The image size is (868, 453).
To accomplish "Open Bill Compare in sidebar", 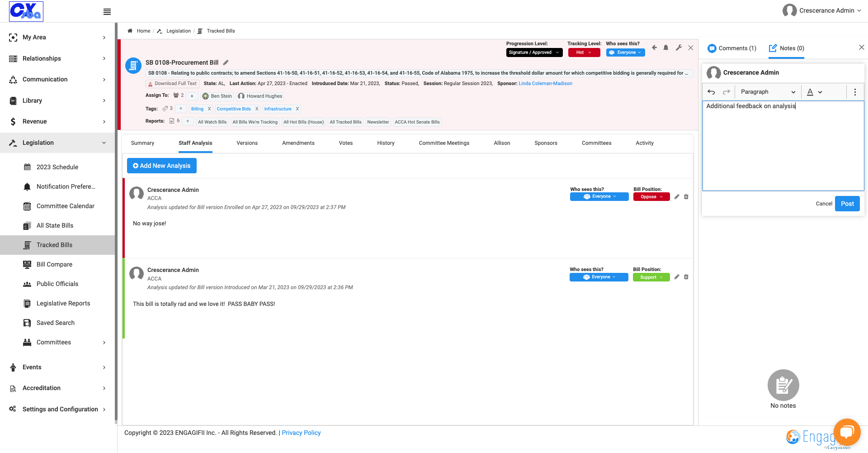I will pos(54,264).
